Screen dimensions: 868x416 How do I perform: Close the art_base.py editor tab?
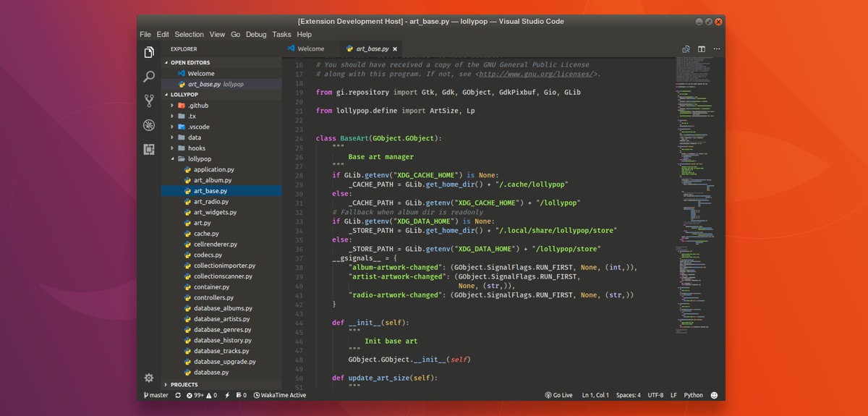[x=395, y=49]
